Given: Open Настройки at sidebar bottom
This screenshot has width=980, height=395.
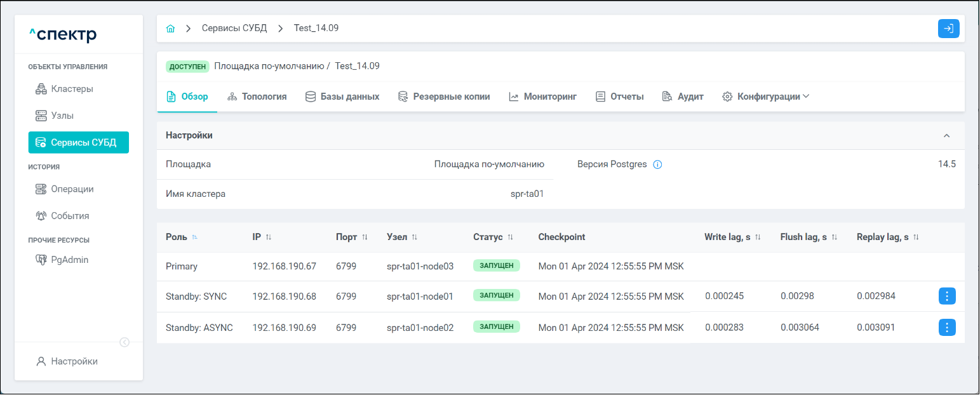Looking at the screenshot, I should pos(74,361).
